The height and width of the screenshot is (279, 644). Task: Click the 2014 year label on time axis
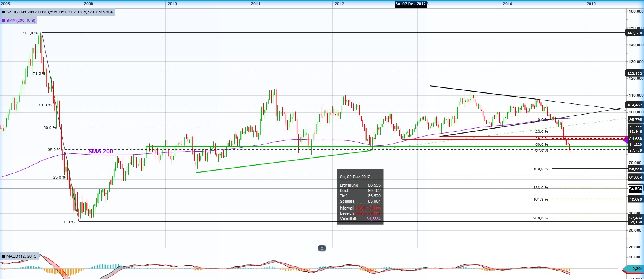coord(507,3)
